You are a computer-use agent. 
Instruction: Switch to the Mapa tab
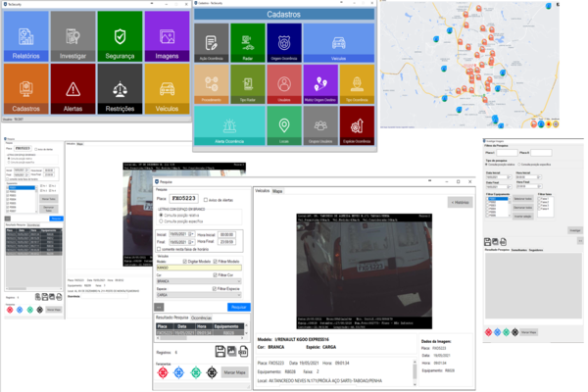(277, 190)
